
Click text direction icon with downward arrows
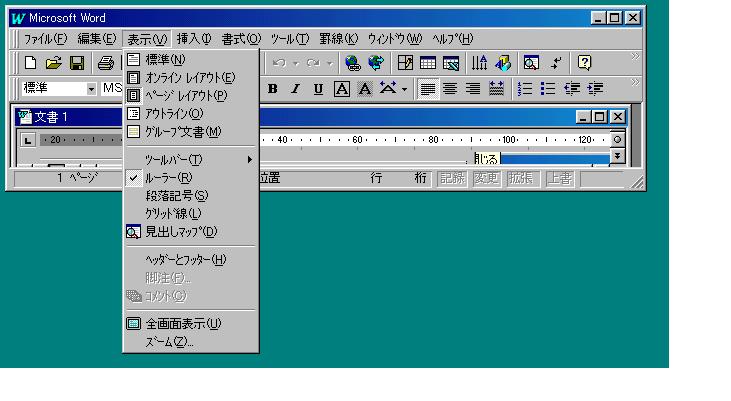(x=479, y=62)
